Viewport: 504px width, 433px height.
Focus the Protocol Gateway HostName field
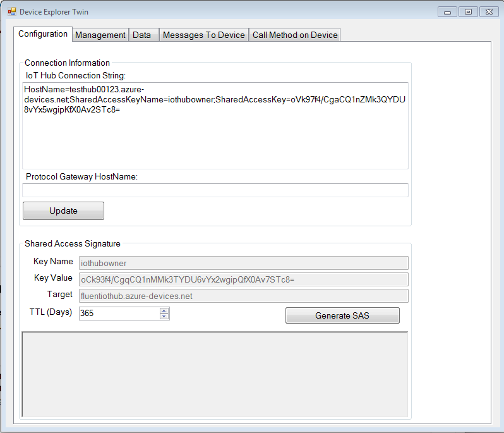215,190
